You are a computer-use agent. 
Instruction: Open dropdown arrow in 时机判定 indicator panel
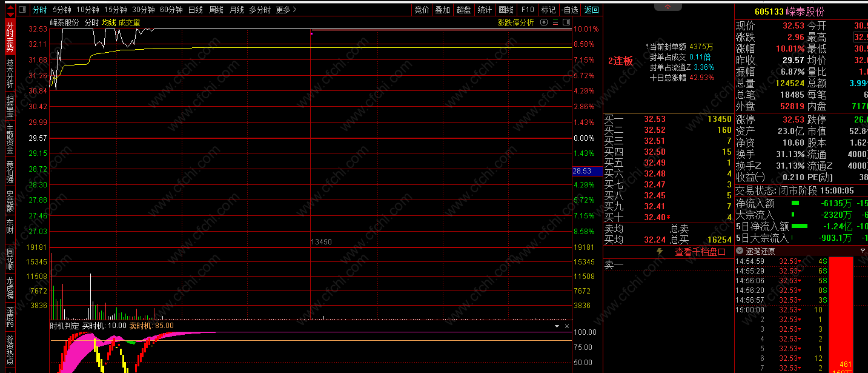pyautogui.click(x=557, y=326)
